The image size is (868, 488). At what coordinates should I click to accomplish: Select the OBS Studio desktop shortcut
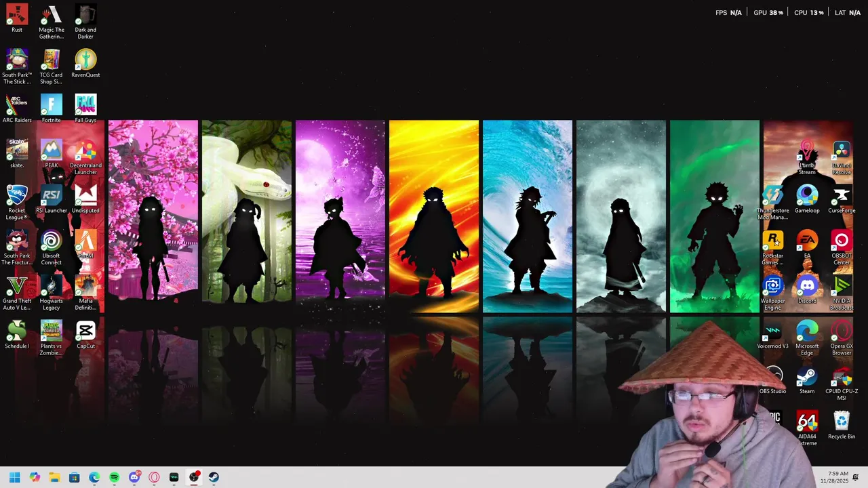click(773, 380)
